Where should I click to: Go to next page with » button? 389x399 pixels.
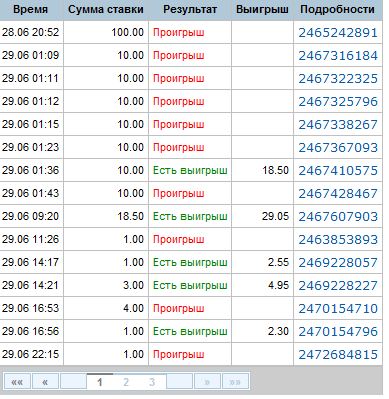click(x=207, y=381)
